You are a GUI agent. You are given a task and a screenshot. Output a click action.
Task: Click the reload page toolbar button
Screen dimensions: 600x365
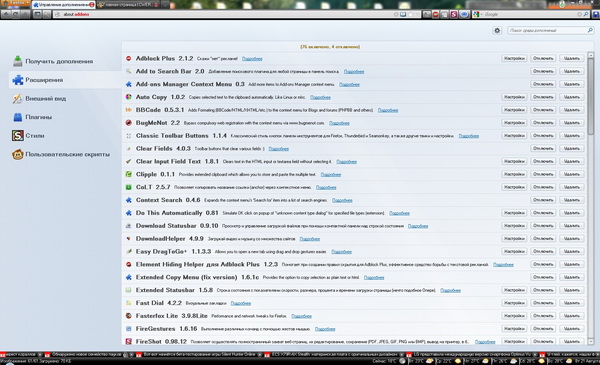[16, 15]
